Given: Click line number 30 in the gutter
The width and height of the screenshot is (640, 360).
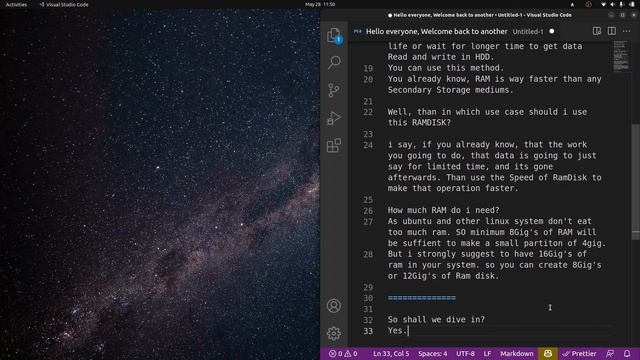Looking at the screenshot, I should point(368,298).
